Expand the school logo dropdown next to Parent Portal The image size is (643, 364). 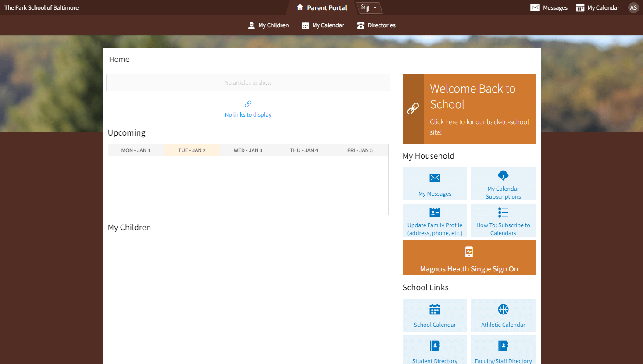click(x=369, y=8)
